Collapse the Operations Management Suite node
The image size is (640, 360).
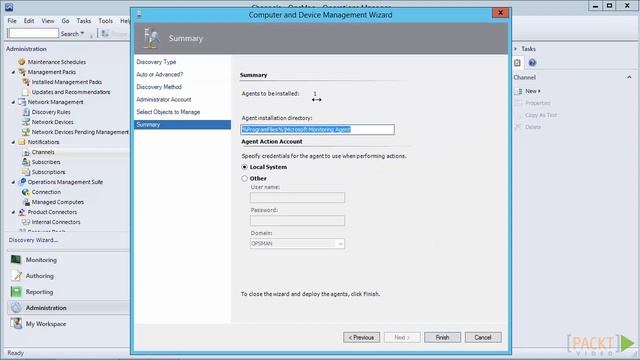pos(13,182)
